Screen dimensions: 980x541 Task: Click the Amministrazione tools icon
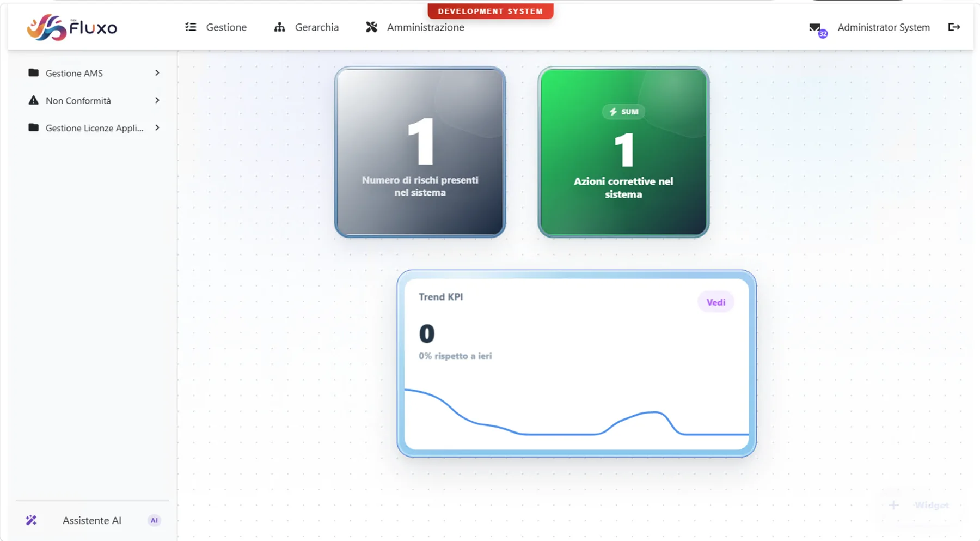click(371, 27)
